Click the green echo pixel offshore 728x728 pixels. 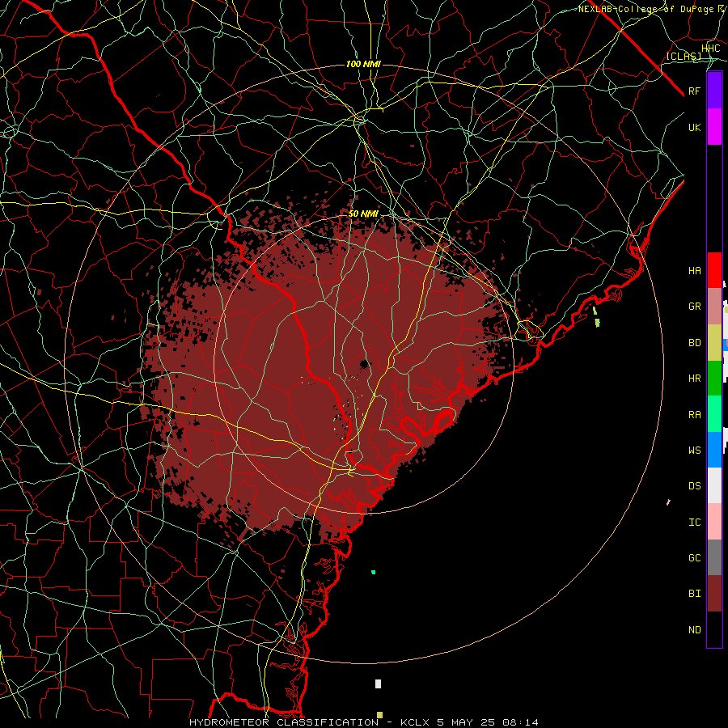point(373,572)
